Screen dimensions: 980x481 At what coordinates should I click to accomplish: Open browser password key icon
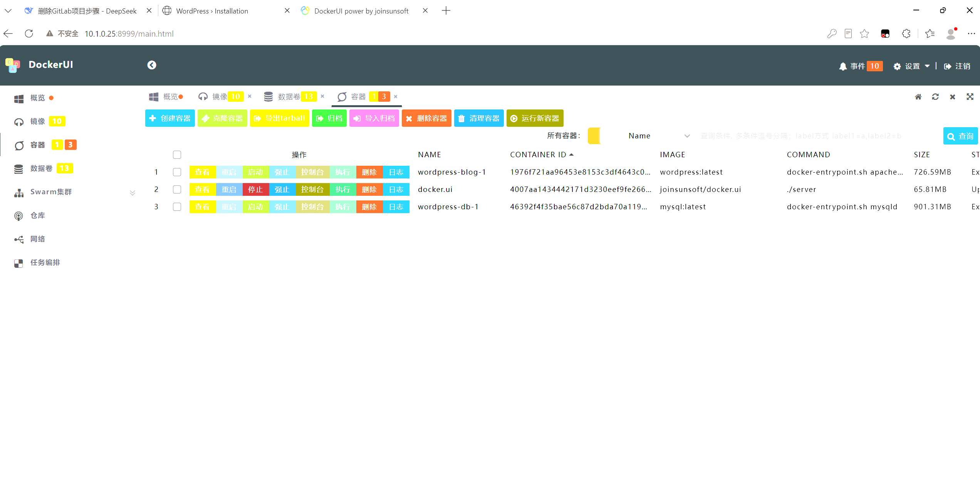tap(832, 34)
